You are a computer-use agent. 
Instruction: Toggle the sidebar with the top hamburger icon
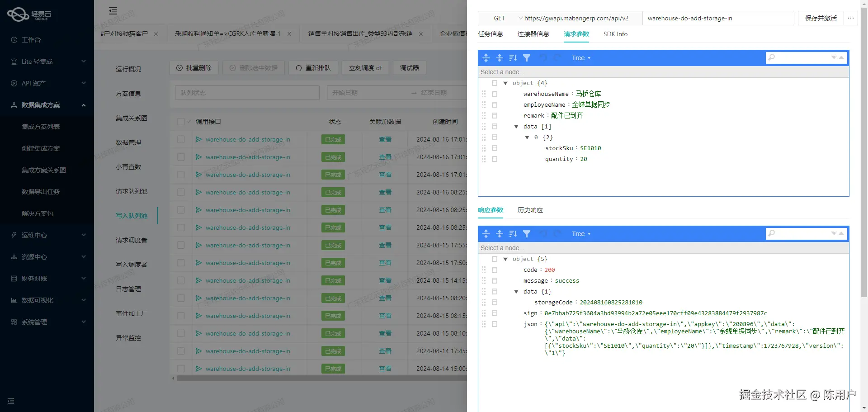point(113,11)
